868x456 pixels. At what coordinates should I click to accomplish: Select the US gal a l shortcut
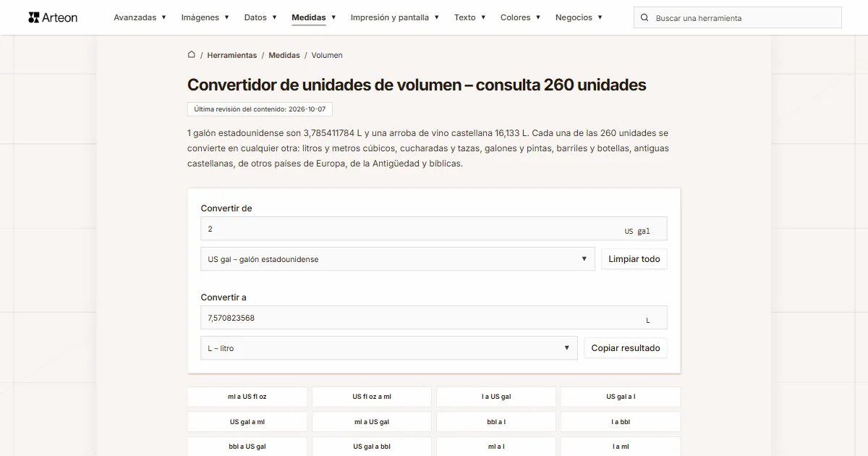(621, 397)
